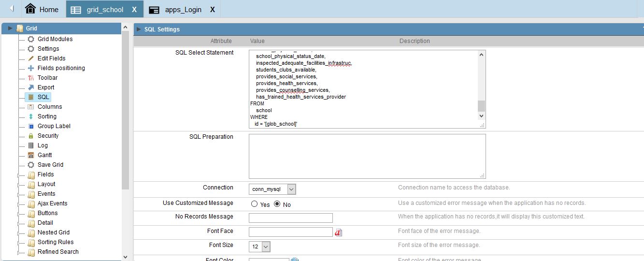Click the Font Face input field

291,232
